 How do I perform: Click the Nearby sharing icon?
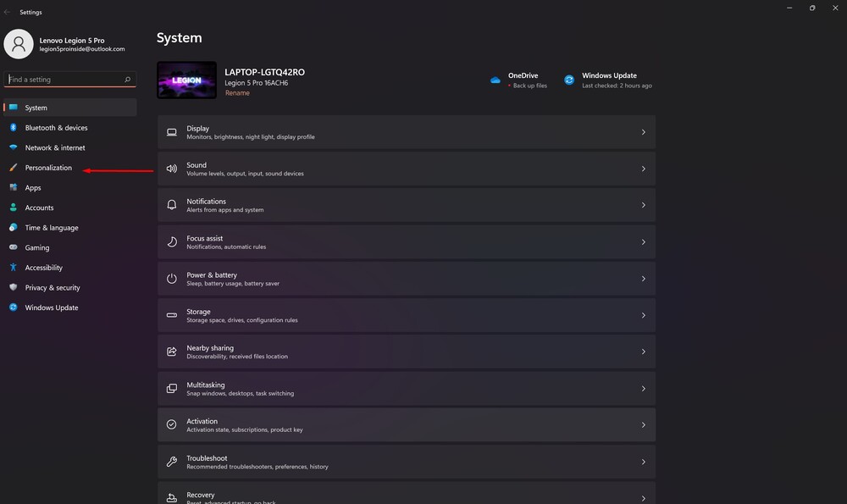pyautogui.click(x=172, y=352)
